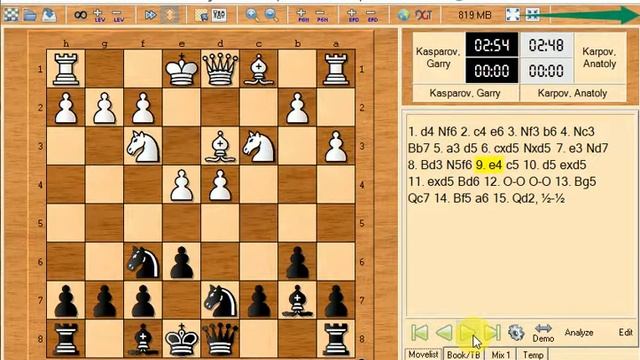The height and width of the screenshot is (360, 640).
Task: Add position using plus EPD icon
Action: coord(353,16)
